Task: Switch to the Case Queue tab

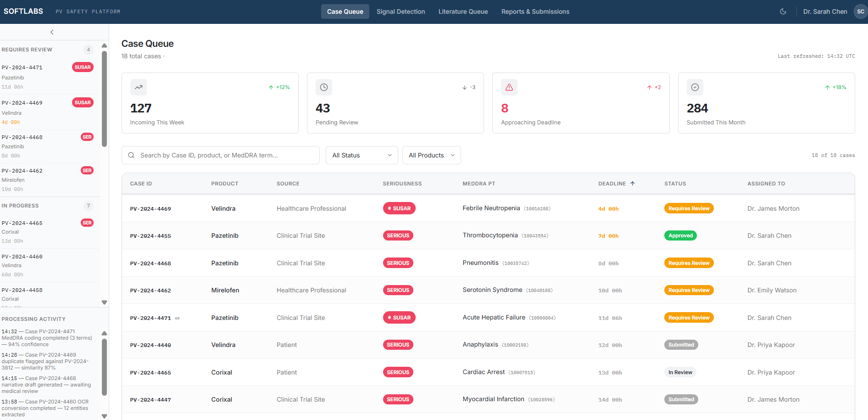Action: click(345, 11)
